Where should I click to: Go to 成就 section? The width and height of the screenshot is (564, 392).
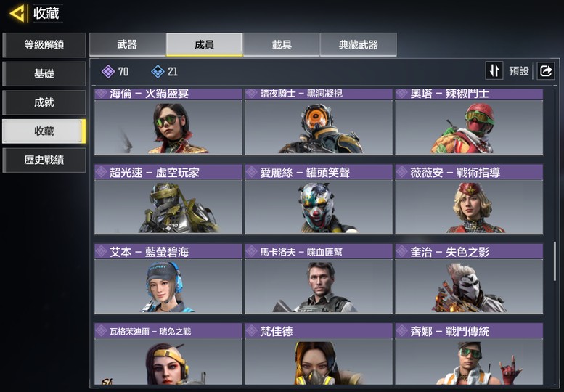tap(44, 102)
